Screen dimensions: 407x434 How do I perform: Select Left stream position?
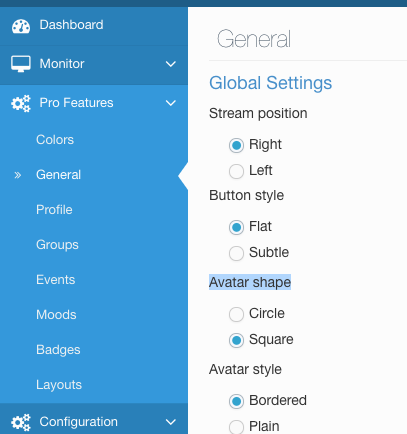pyautogui.click(x=236, y=171)
